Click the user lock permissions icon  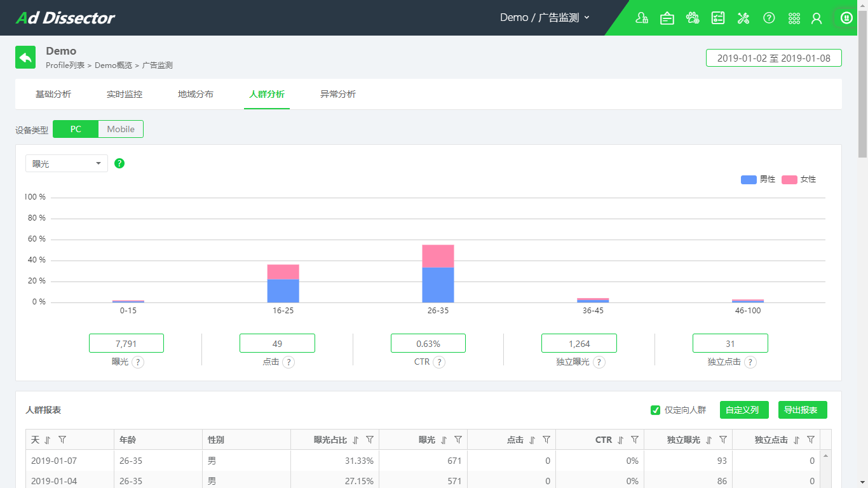[642, 18]
